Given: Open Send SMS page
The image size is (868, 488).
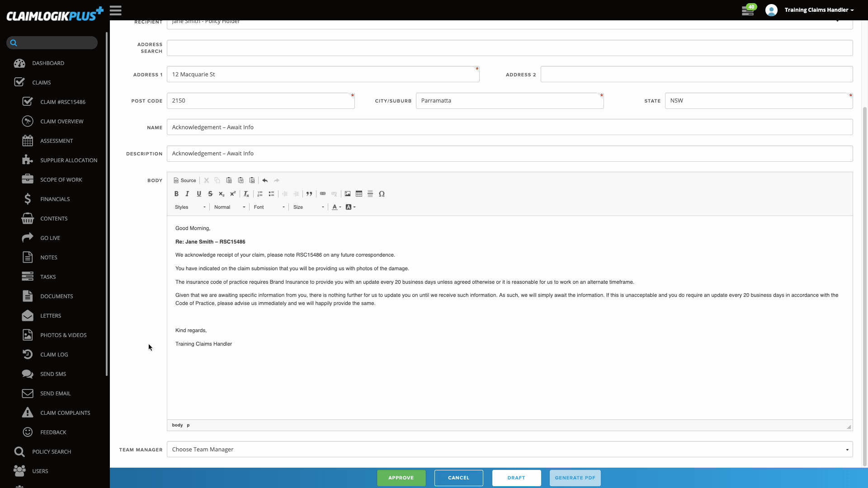Looking at the screenshot, I should [53, 374].
